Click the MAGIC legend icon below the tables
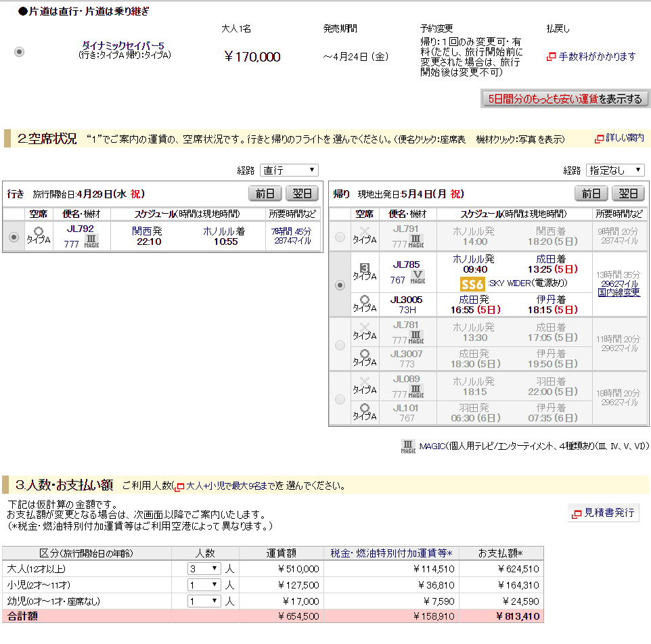Viewport: 651px width, 644px height. point(407,446)
